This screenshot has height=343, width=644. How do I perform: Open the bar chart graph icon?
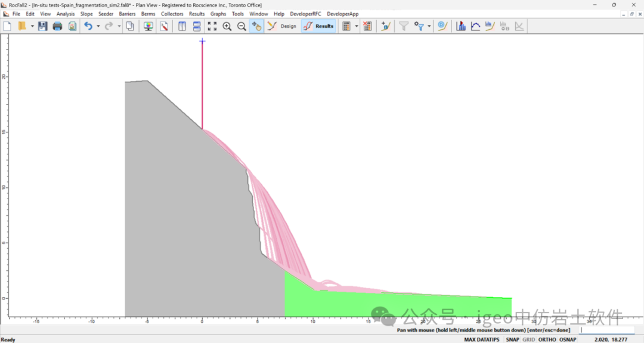click(x=461, y=26)
